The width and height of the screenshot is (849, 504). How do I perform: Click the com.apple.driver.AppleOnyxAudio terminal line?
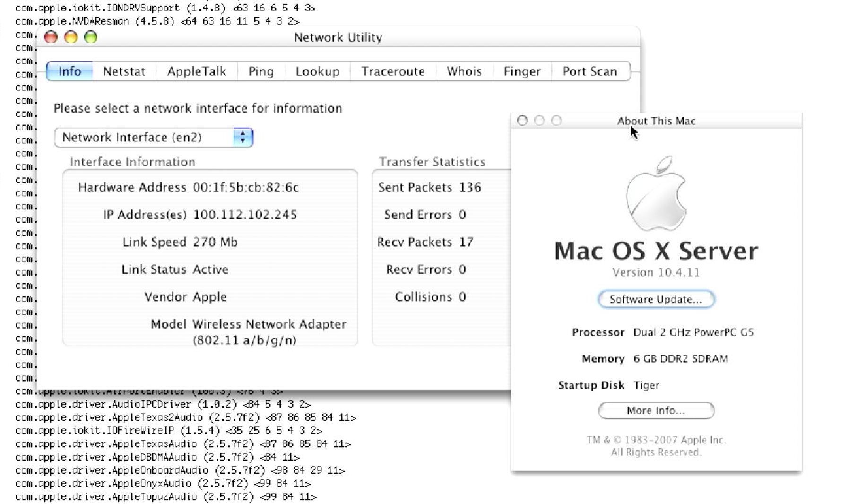tap(163, 484)
